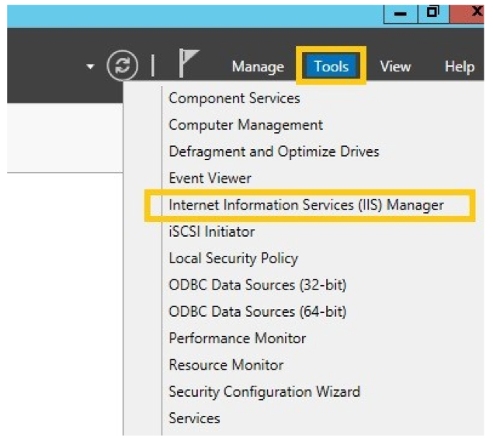
Task: Open the Help menu
Action: coord(459,67)
